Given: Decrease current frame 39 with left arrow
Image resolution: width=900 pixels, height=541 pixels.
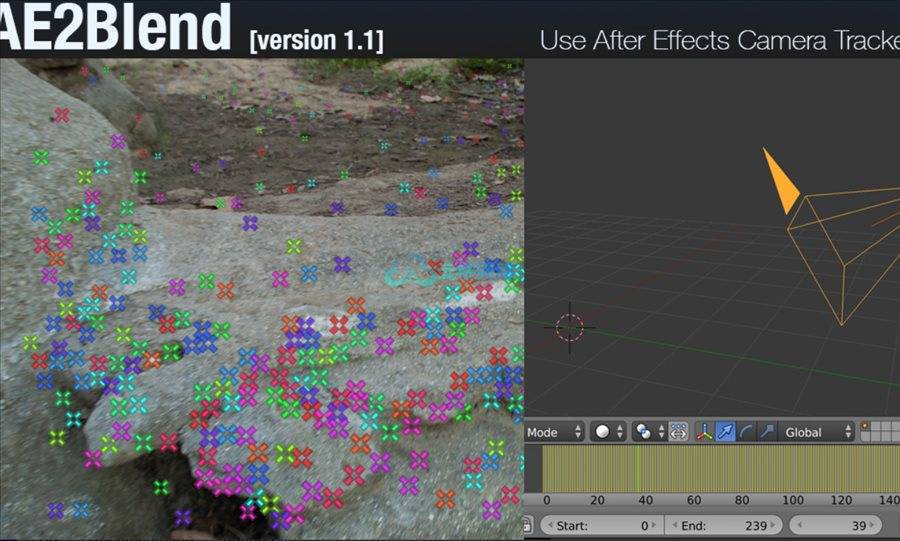Looking at the screenshot, I should click(x=801, y=526).
